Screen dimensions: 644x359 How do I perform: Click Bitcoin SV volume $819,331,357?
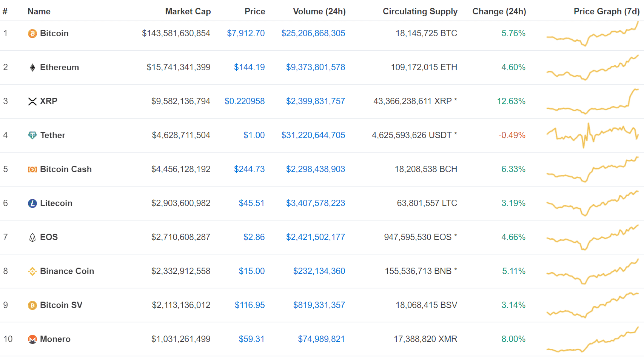319,305
